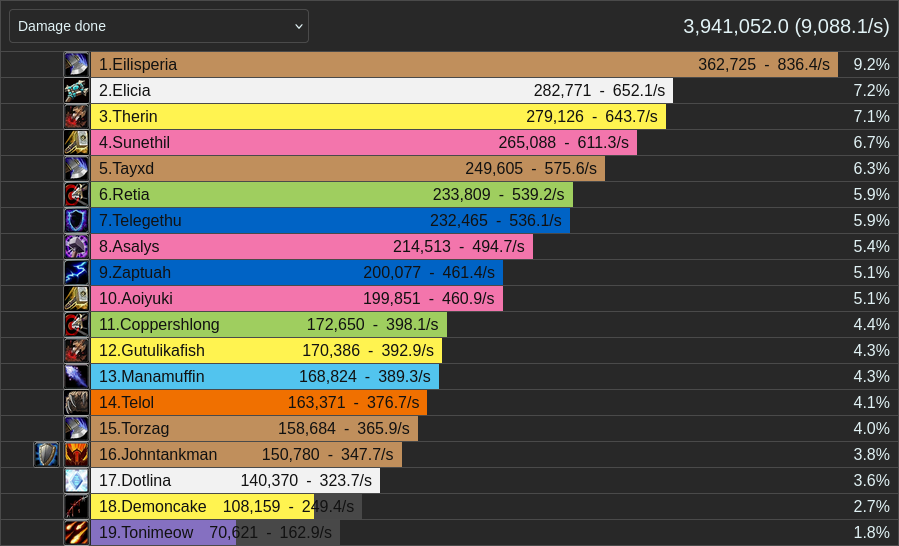
Task: Click Tayxd's spec icon
Action: [x=76, y=169]
